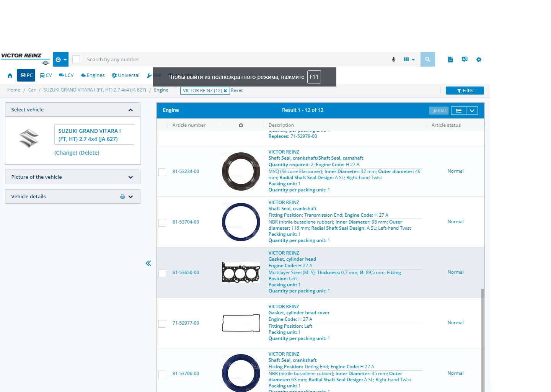Click the 'Replaces: 71-52979-00' text

coord(293,136)
